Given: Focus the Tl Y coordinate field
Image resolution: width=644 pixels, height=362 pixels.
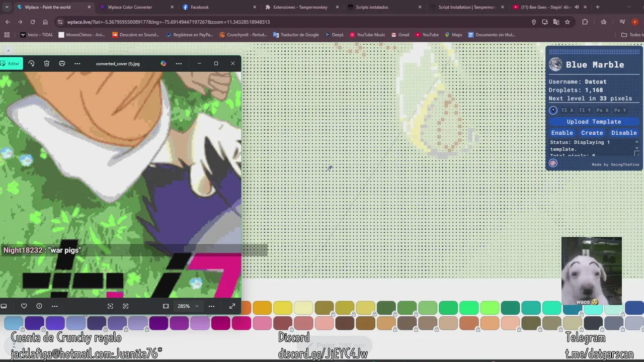Looking at the screenshot, I should tap(585, 110).
